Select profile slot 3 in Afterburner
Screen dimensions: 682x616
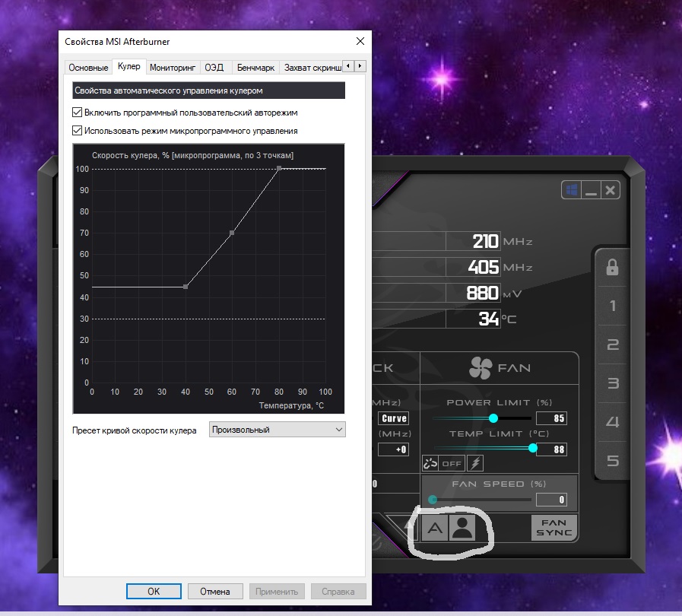(x=612, y=383)
